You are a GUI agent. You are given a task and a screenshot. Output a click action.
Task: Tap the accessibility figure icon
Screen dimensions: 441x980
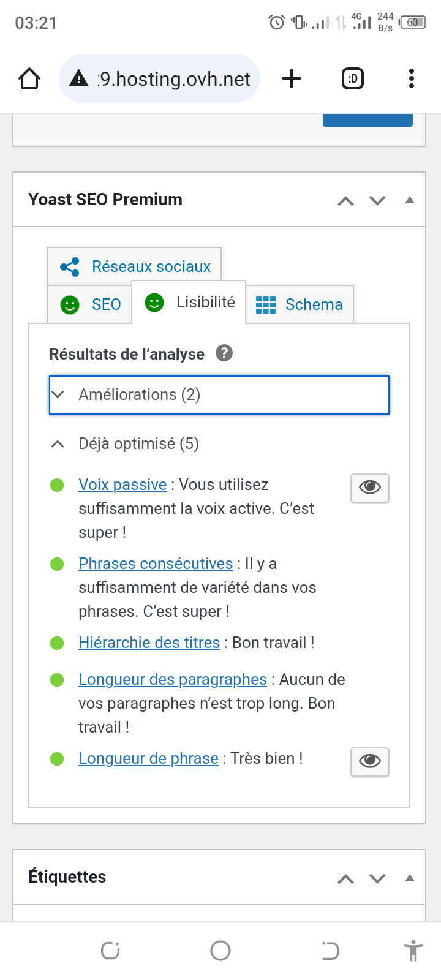413,951
